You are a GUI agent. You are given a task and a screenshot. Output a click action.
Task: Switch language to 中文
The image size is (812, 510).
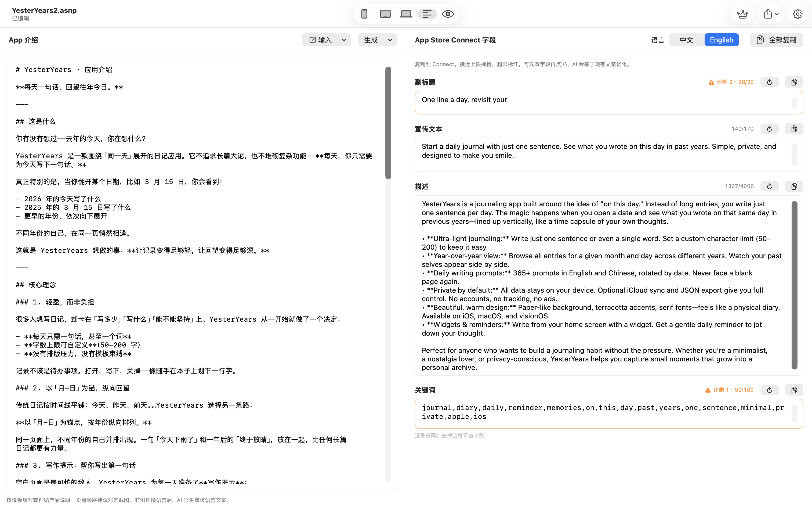(686, 40)
